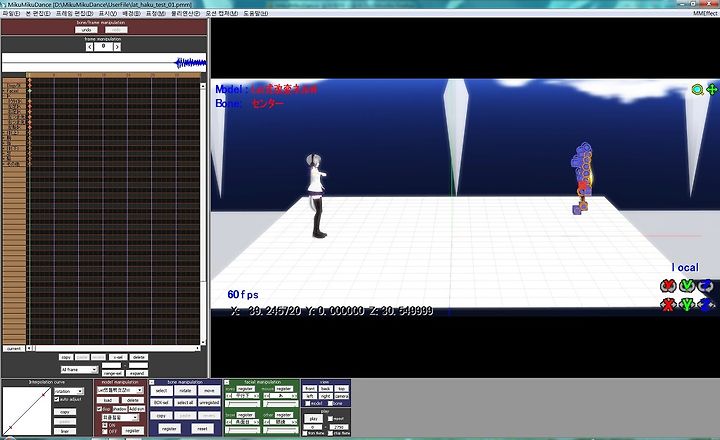The height and width of the screenshot is (440, 720).
Task: Collapse the bone manipulation panel
Action: tap(152, 382)
